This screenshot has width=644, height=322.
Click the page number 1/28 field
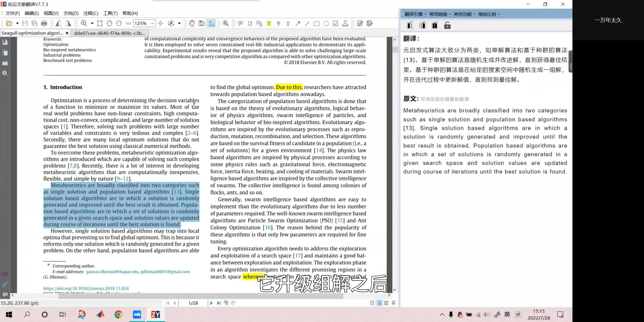[x=193, y=303]
